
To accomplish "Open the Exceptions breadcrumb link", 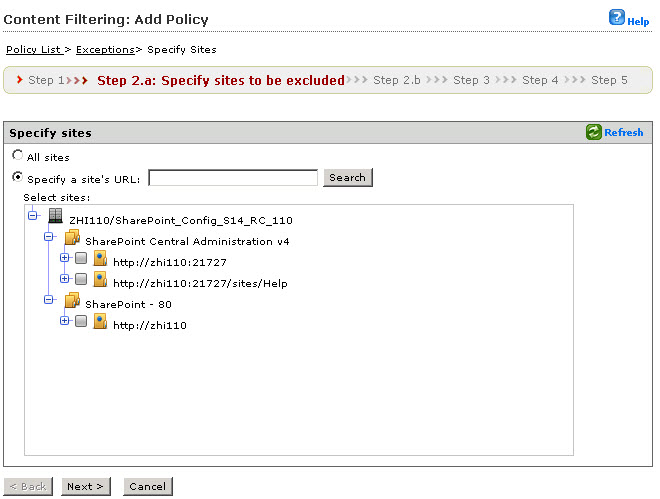I will [105, 49].
